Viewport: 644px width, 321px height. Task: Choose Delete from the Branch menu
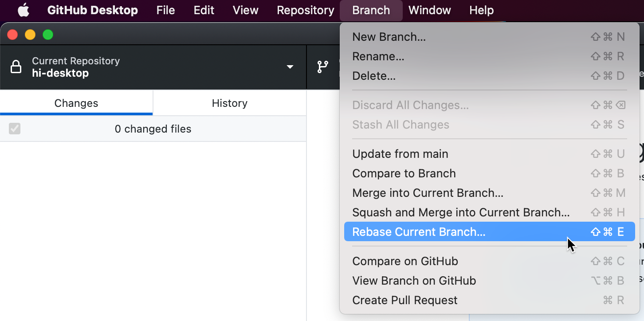[374, 76]
